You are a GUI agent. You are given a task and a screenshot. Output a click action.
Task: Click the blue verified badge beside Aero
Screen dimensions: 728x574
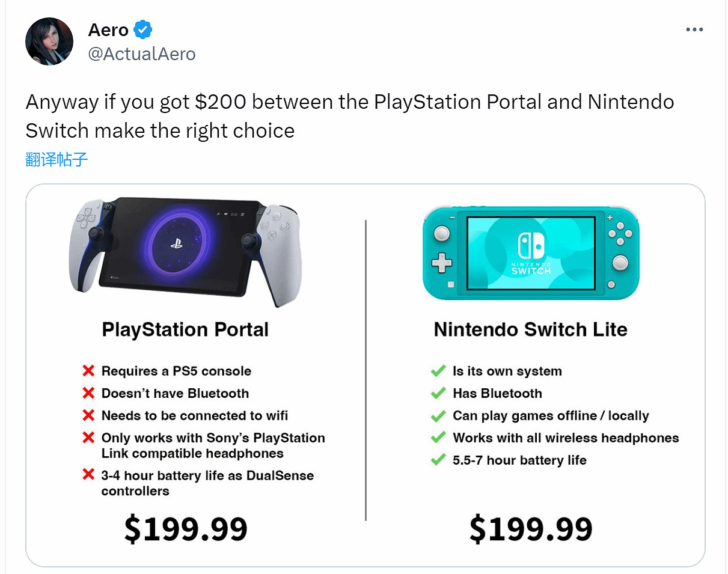point(142,29)
